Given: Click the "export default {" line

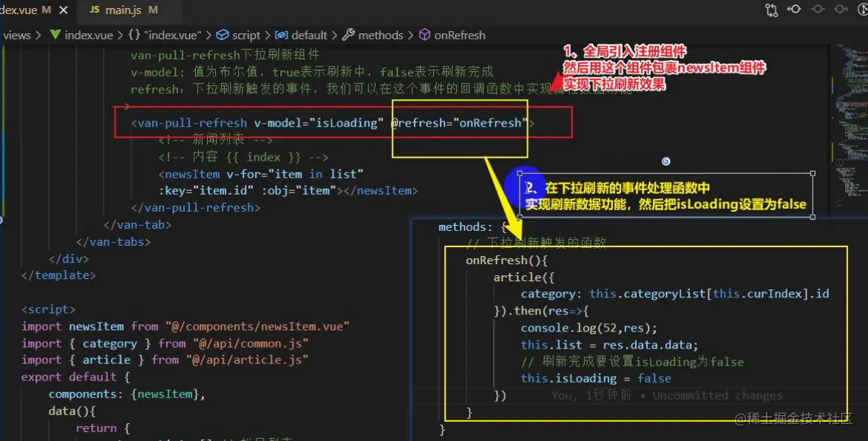Looking at the screenshot, I should click(x=75, y=377).
